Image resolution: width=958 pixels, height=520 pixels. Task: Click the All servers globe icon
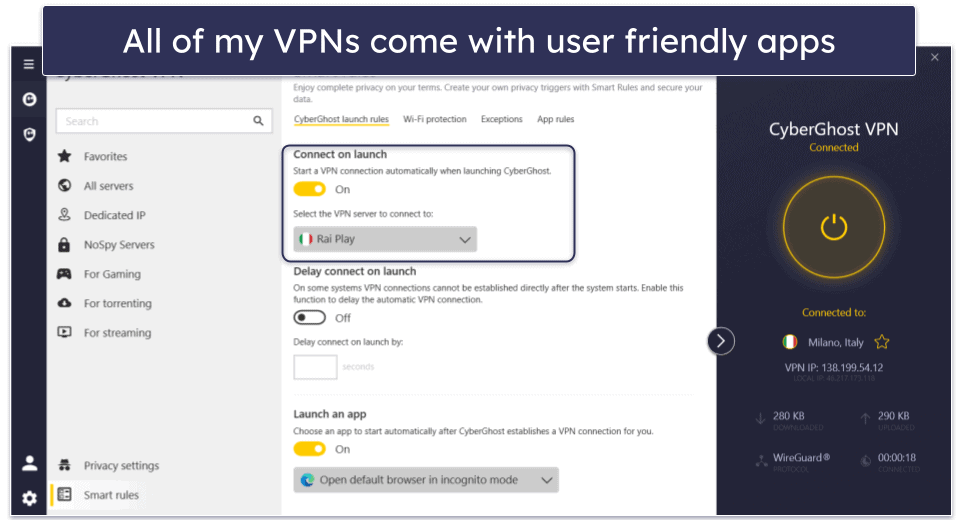click(64, 186)
